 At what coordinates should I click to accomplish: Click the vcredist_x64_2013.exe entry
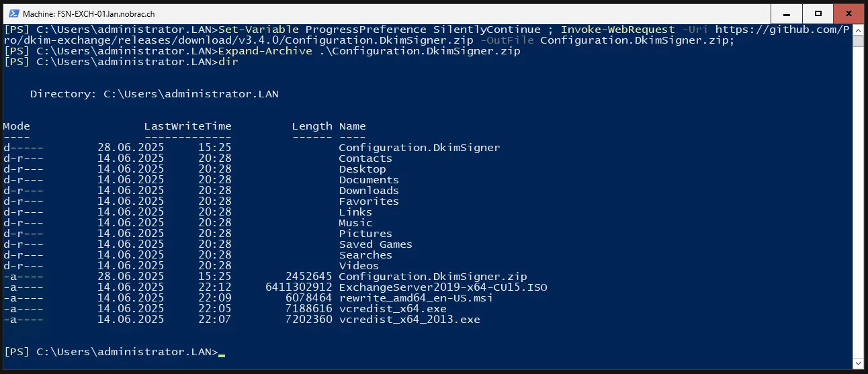tap(409, 320)
